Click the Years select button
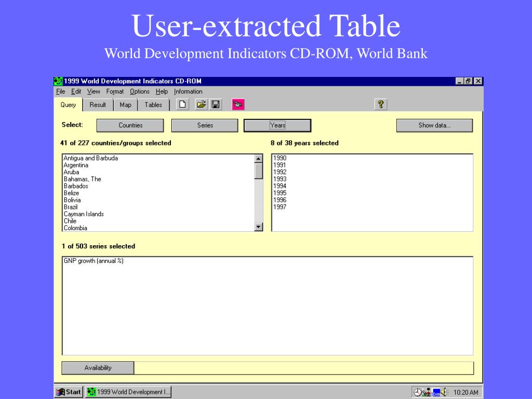 coord(277,125)
